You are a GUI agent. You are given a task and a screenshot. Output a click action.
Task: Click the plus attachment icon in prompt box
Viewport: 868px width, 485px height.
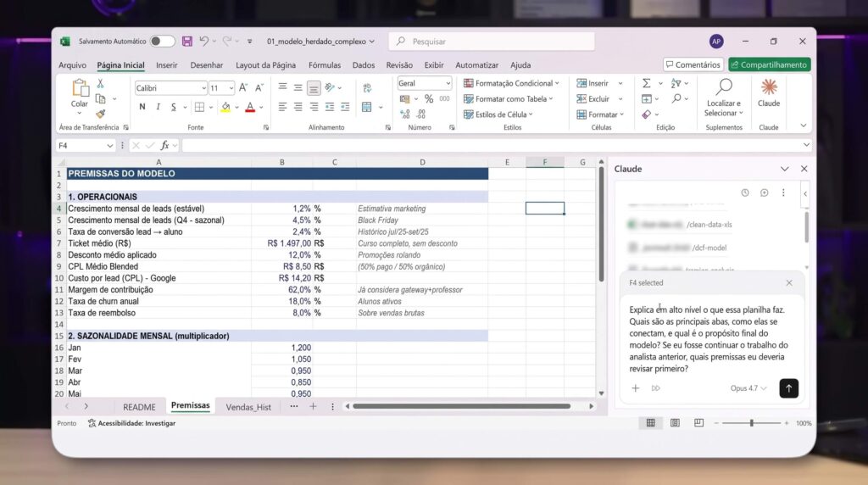point(636,388)
